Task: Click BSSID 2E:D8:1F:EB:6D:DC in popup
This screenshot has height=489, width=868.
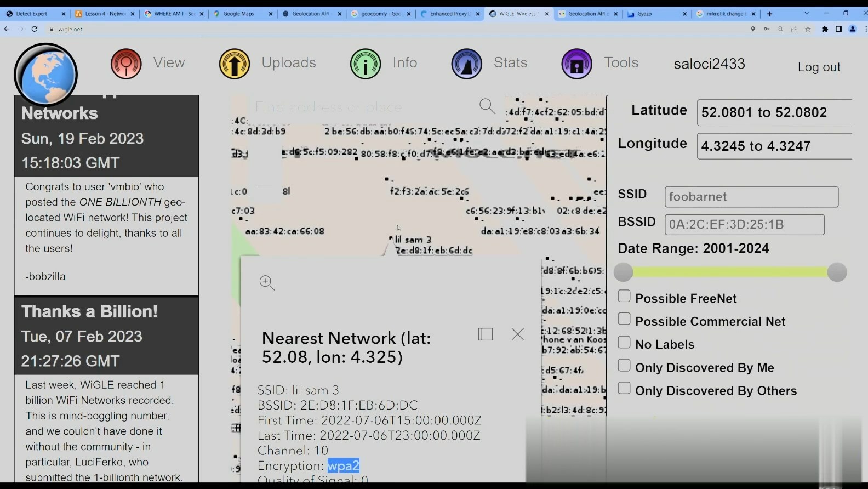Action: (x=338, y=405)
